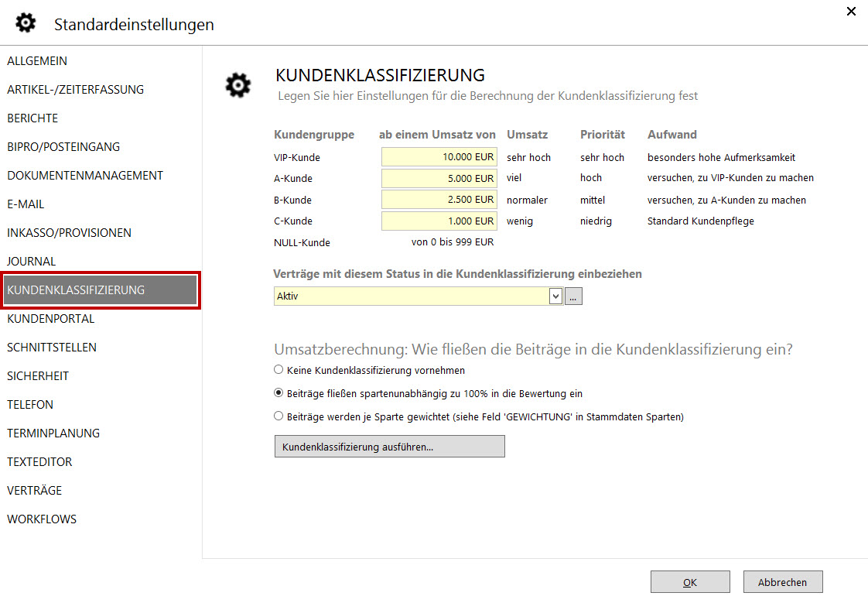
Task: Open the ALLGEMEIN settings section
Action: 37,61
